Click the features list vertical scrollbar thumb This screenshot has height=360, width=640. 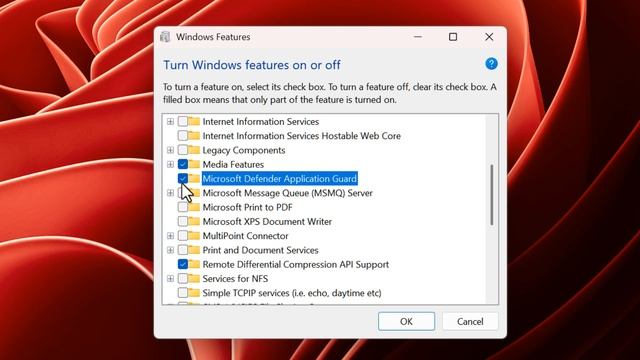pos(492,195)
